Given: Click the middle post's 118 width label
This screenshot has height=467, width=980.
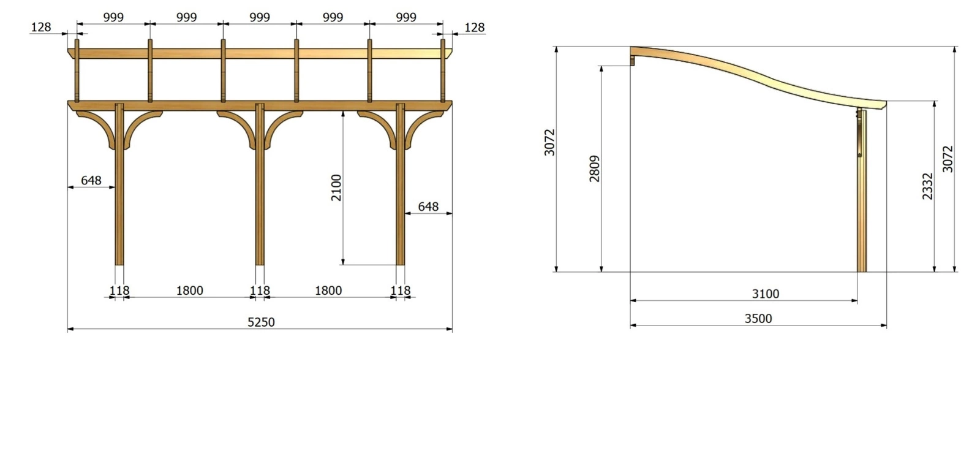Looking at the screenshot, I should pos(260,290).
